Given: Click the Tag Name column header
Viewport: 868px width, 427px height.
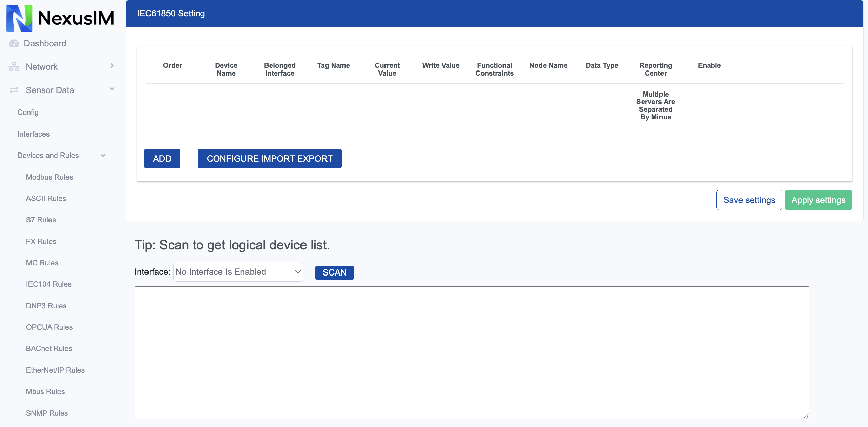Looking at the screenshot, I should [333, 65].
